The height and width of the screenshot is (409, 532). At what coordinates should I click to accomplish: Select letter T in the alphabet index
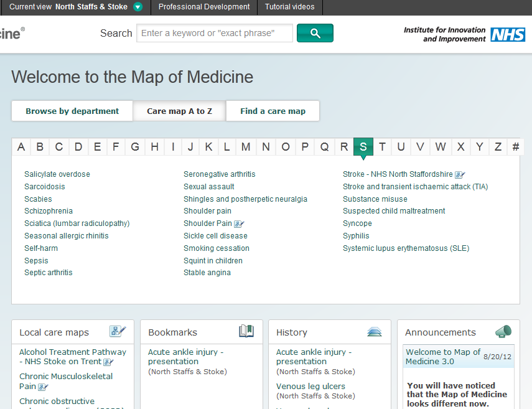click(382, 146)
